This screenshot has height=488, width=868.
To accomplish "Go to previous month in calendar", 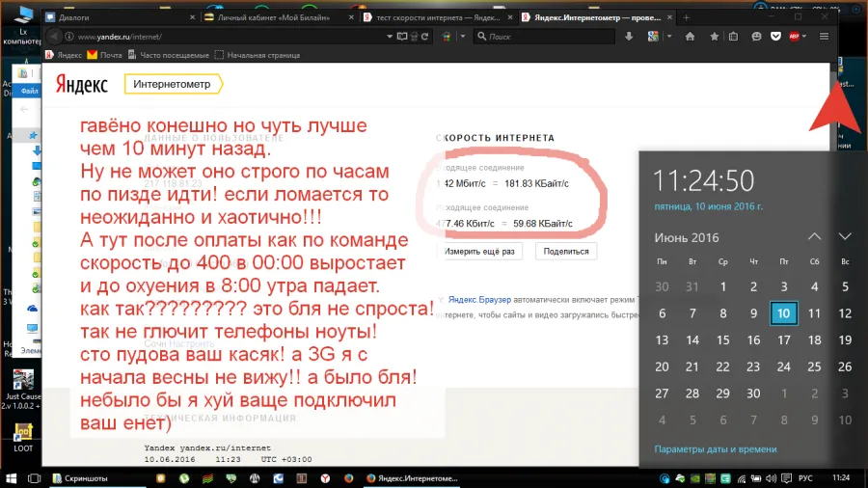I will click(814, 237).
